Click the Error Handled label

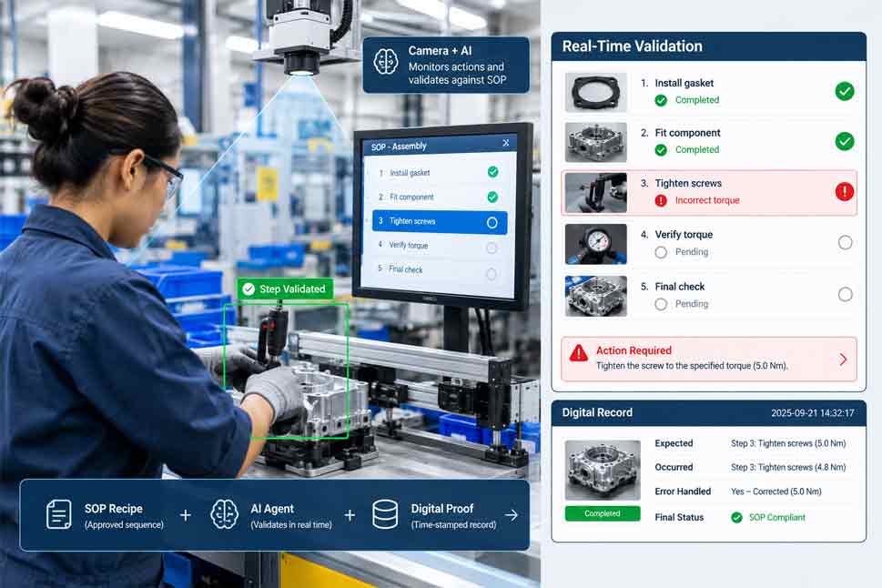tap(683, 492)
